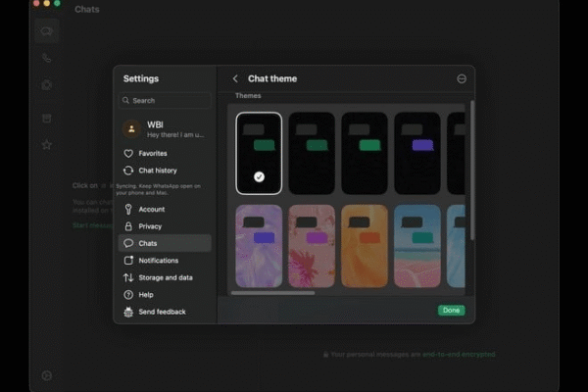This screenshot has width=588, height=392.
Task: Select the beach wallpaper theme with teal bubble
Action: [417, 246]
